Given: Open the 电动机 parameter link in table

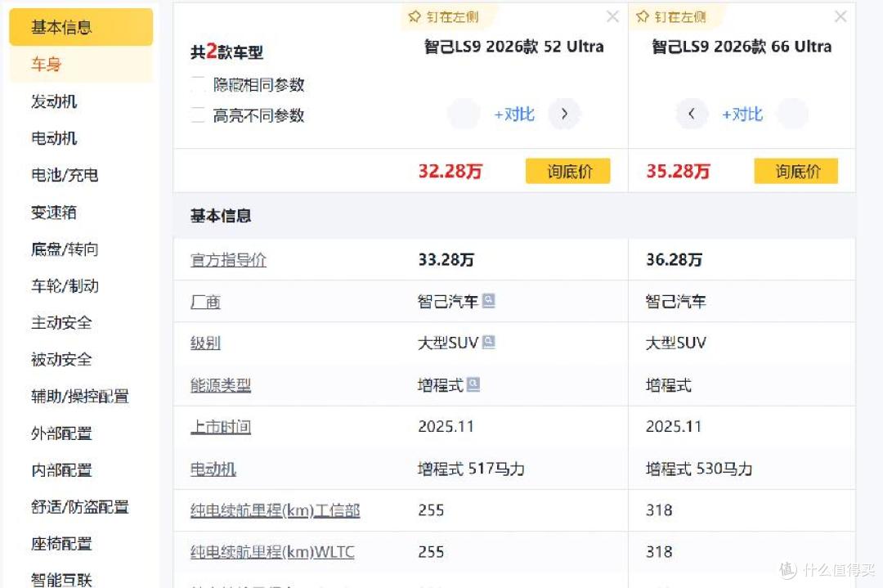Looking at the screenshot, I should point(213,469).
